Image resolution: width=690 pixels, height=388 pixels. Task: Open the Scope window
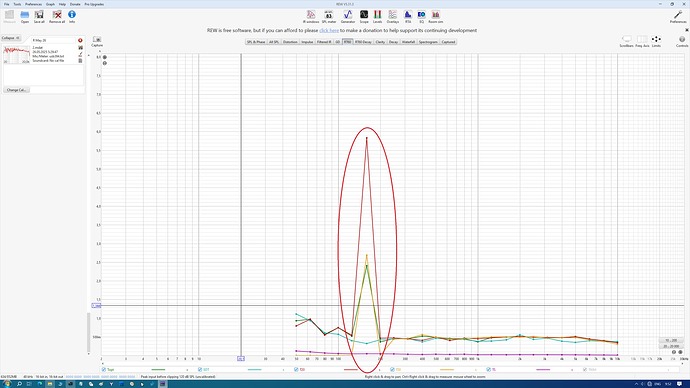pyautogui.click(x=364, y=17)
